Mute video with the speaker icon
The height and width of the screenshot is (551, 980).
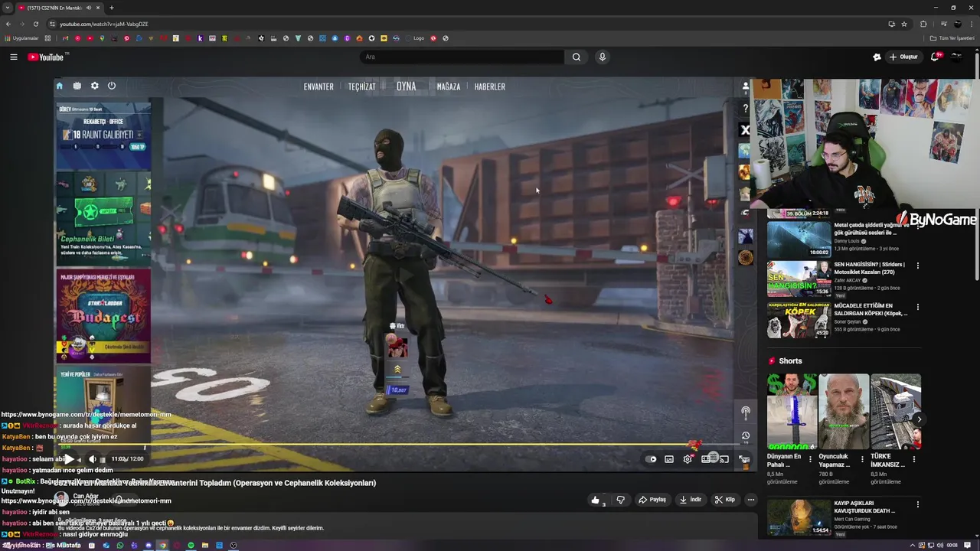pos(93,459)
